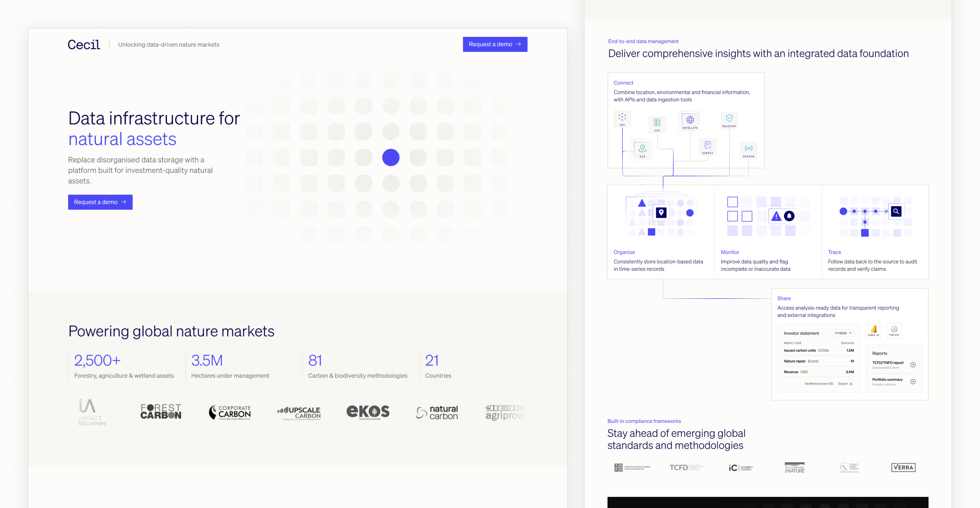Open the FY2023 period dropdown

(x=843, y=333)
